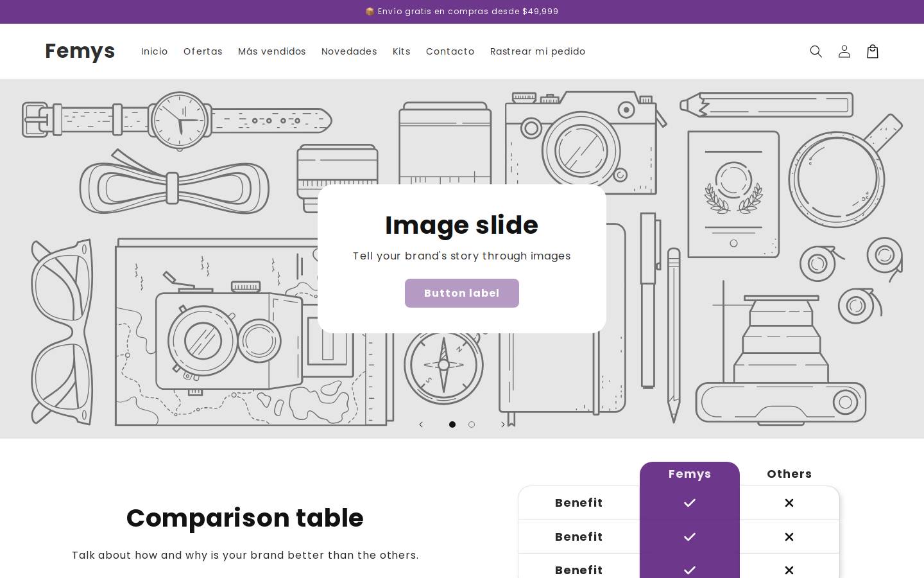Select the first slideshow dot
Viewport: 924px width, 578px height.
point(452,425)
